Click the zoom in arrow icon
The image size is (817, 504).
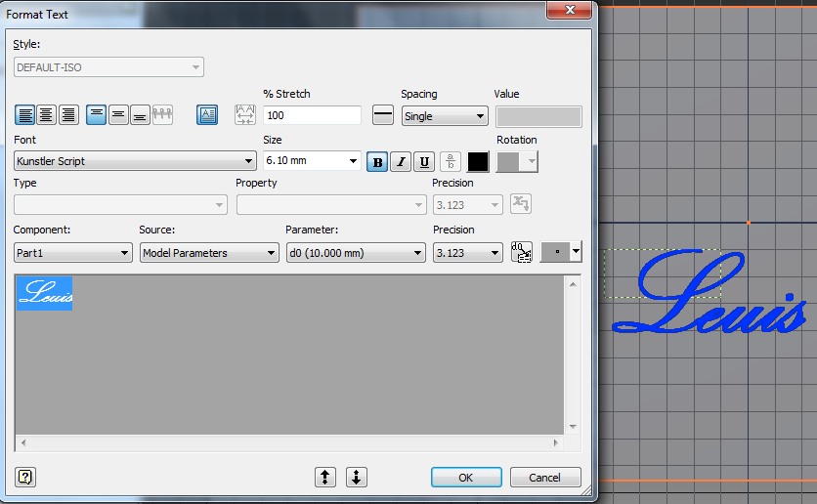point(325,477)
